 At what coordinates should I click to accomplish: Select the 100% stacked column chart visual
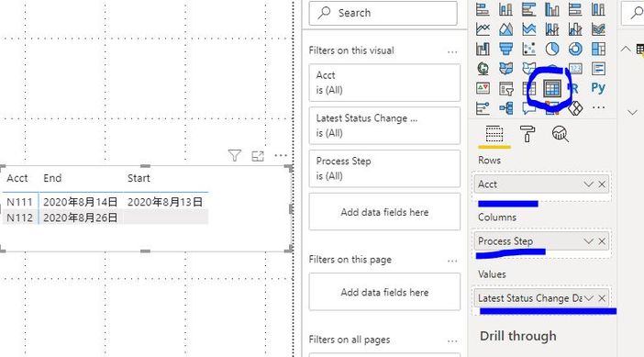598,9
